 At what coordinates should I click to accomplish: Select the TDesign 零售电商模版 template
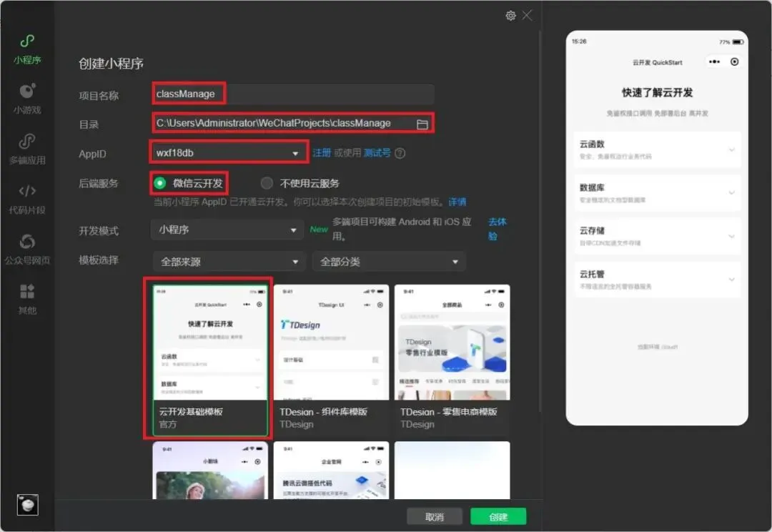tap(452, 360)
